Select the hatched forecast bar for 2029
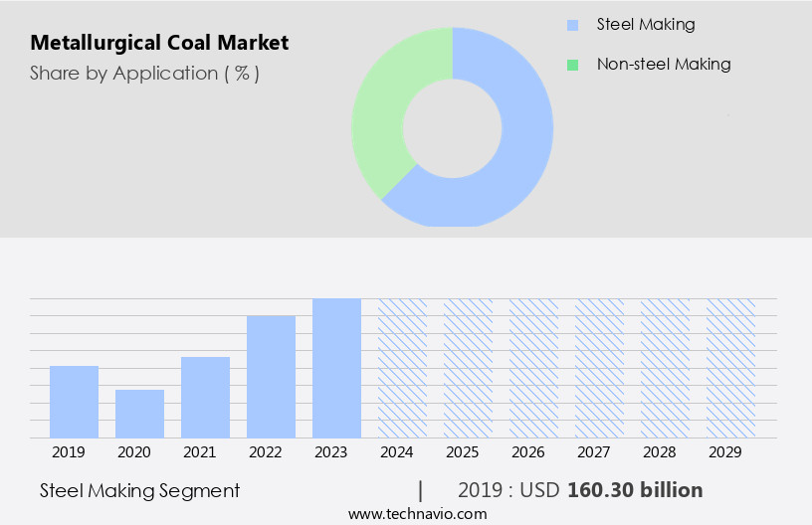The width and height of the screenshot is (812, 525). (x=730, y=368)
